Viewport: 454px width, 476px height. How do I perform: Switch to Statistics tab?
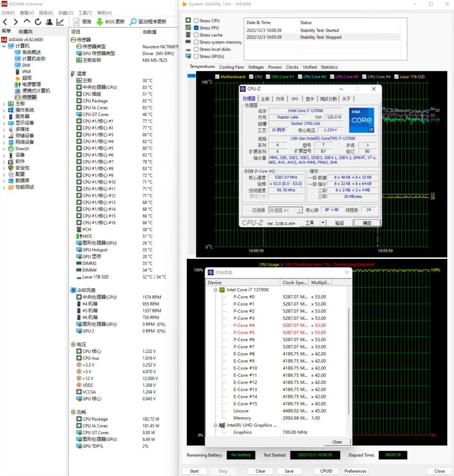pyautogui.click(x=329, y=67)
